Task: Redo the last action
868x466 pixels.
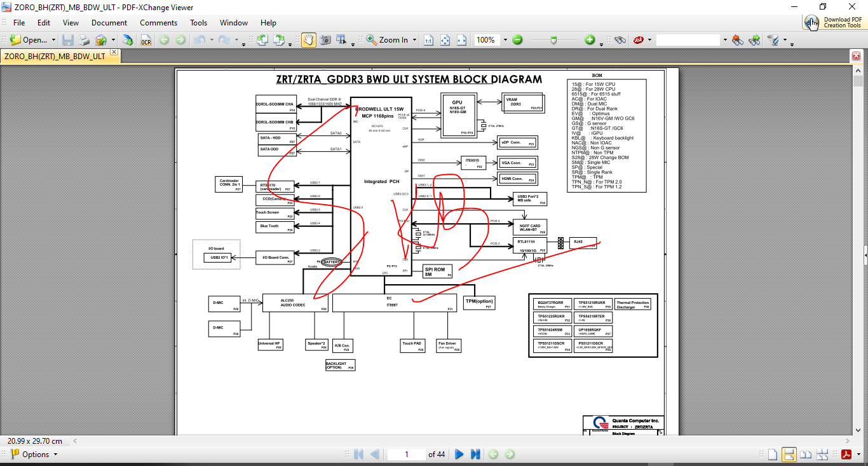Action: (224, 40)
